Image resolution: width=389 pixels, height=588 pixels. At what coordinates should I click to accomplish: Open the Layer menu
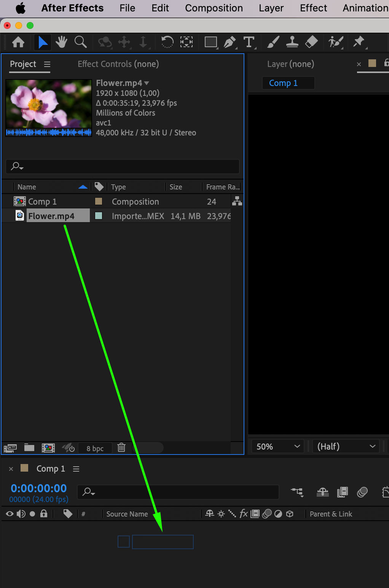point(271,8)
